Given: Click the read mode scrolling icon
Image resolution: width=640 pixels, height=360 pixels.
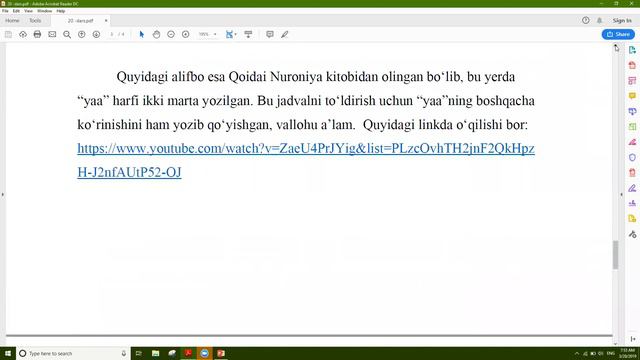Looking at the screenshot, I should coord(248,34).
